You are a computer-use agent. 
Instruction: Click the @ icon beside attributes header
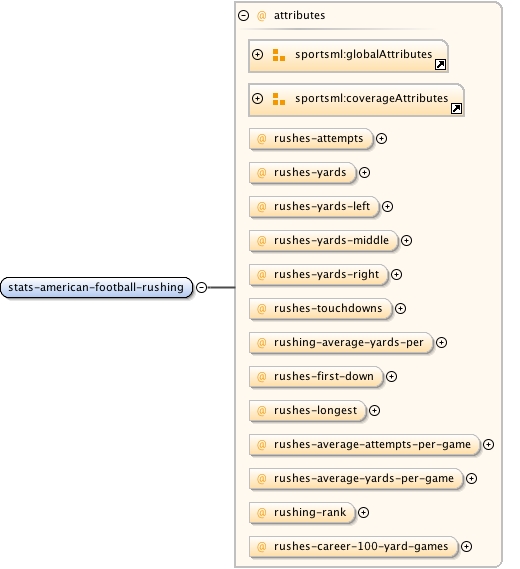[261, 16]
